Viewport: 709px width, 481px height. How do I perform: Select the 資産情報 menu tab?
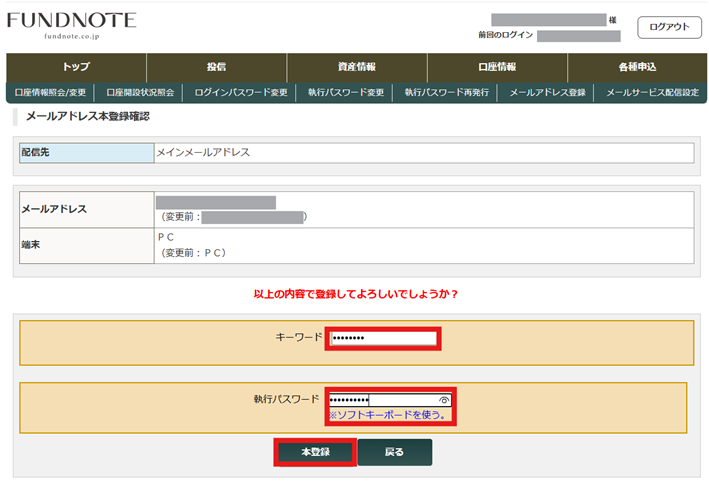tap(356, 67)
